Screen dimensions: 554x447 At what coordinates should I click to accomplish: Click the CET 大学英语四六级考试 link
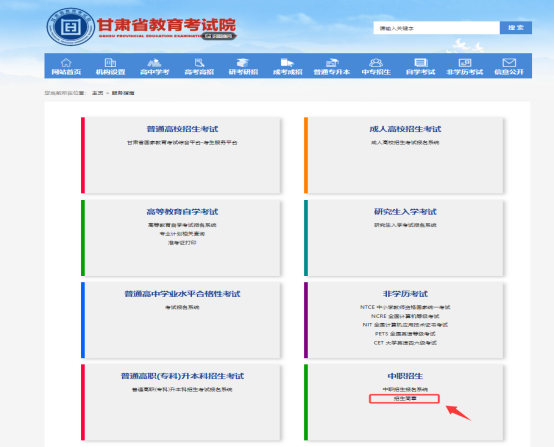[405, 343]
